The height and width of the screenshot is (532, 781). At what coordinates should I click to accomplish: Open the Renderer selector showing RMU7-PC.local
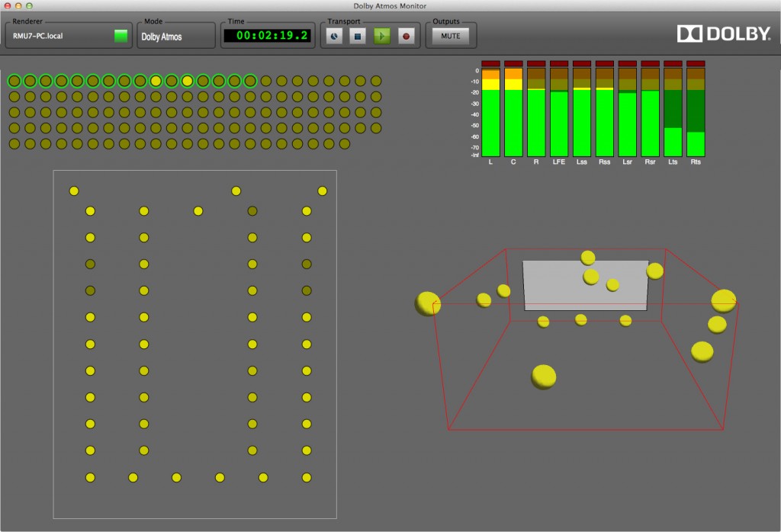point(67,34)
